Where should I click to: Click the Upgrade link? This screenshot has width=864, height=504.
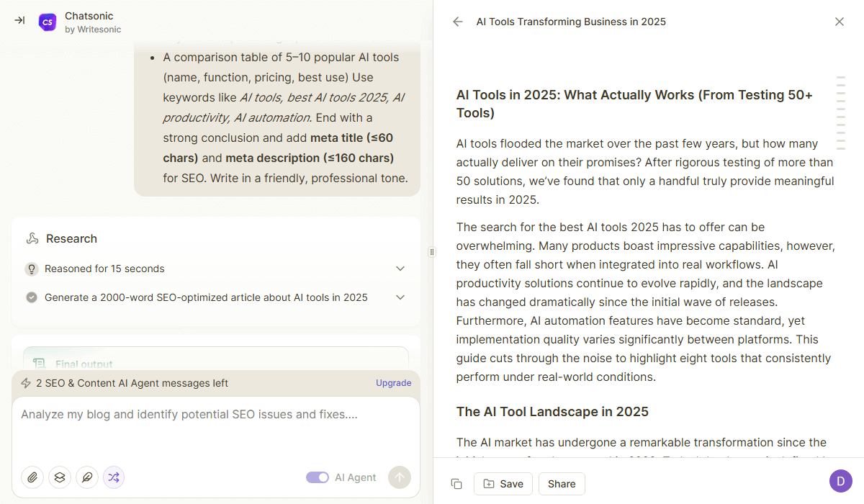(x=393, y=382)
